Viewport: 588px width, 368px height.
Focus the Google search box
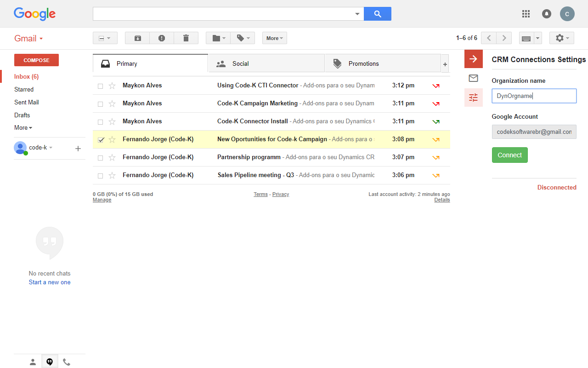click(x=223, y=14)
